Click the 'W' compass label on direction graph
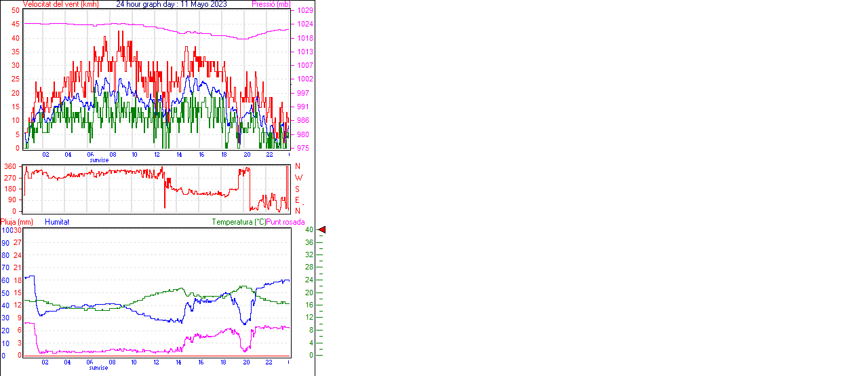The height and width of the screenshot is (376, 868). (x=298, y=177)
